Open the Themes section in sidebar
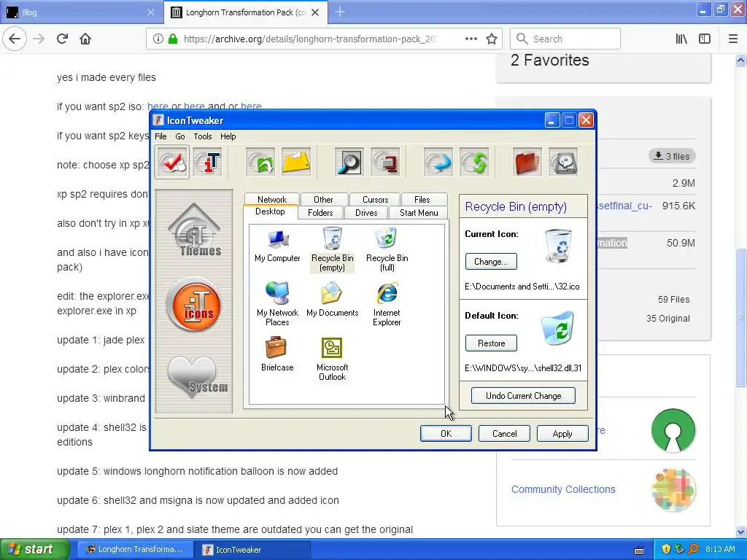 click(x=194, y=231)
